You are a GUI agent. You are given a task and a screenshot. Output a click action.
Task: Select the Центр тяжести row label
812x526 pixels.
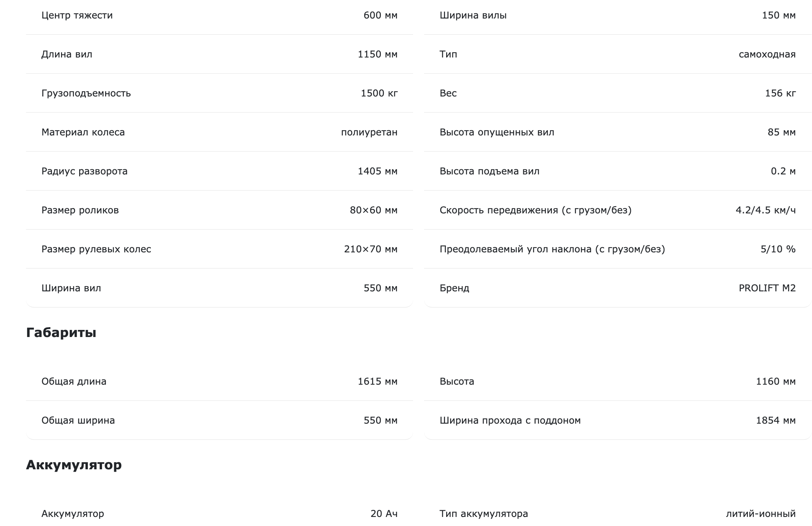(77, 15)
